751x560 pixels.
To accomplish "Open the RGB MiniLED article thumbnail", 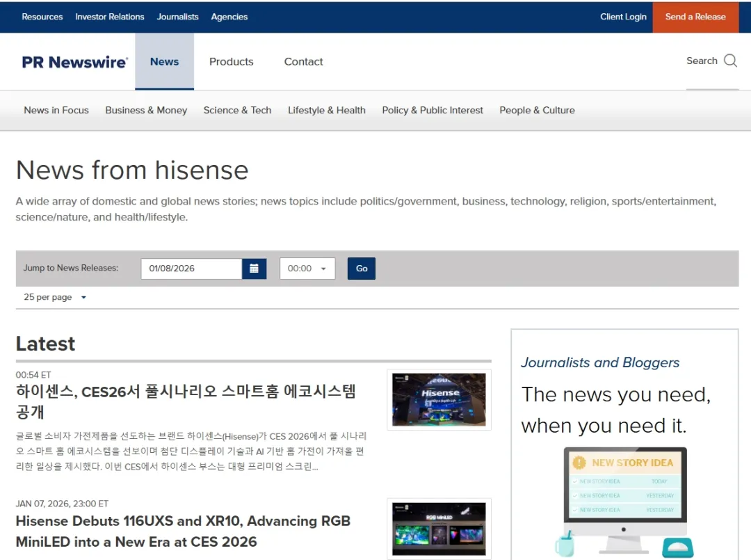I will tap(439, 528).
